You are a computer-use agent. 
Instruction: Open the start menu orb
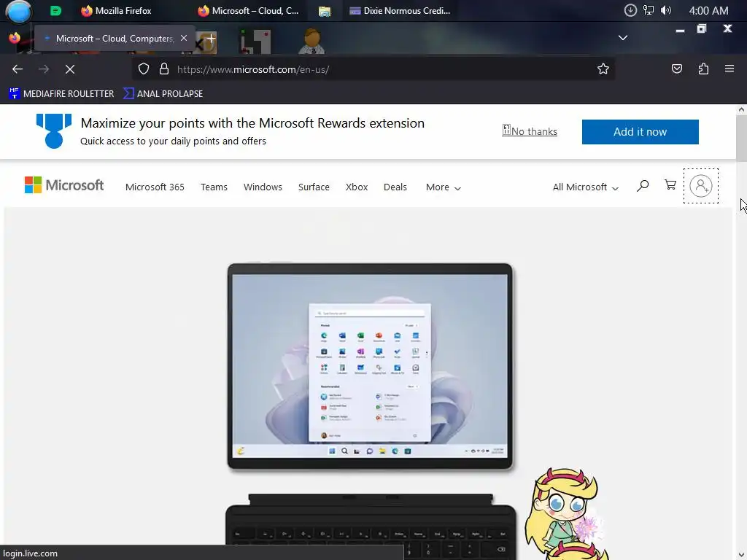(x=18, y=12)
